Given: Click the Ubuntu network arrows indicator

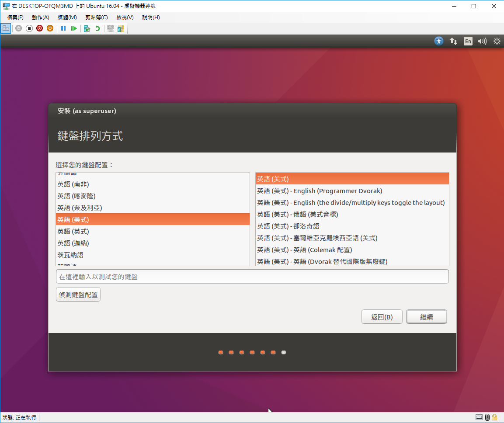Looking at the screenshot, I should (453, 41).
